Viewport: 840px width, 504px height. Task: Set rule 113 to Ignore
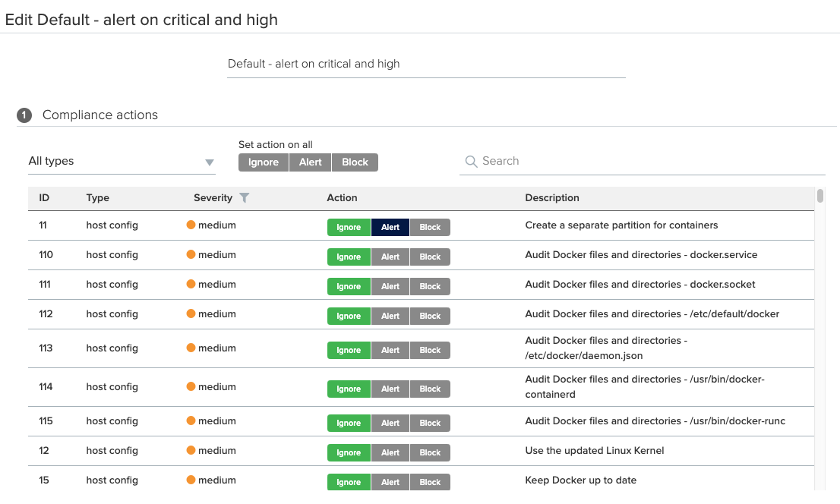pyautogui.click(x=349, y=351)
